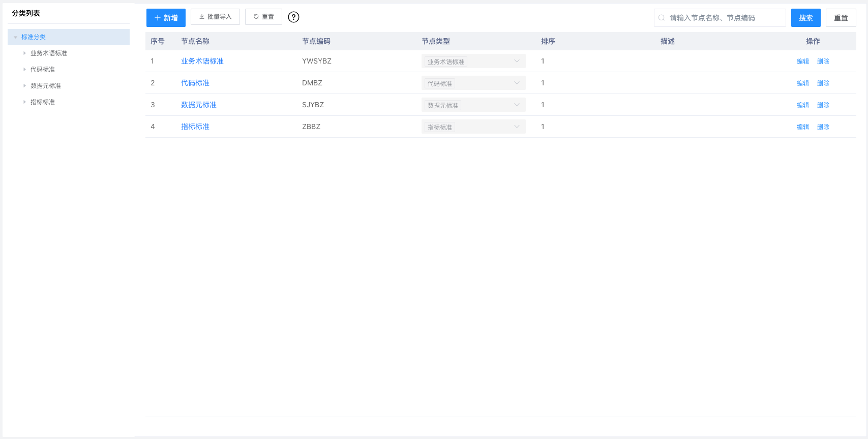868x439 pixels.
Task: Edit the 代码标准 row
Action: [x=802, y=83]
